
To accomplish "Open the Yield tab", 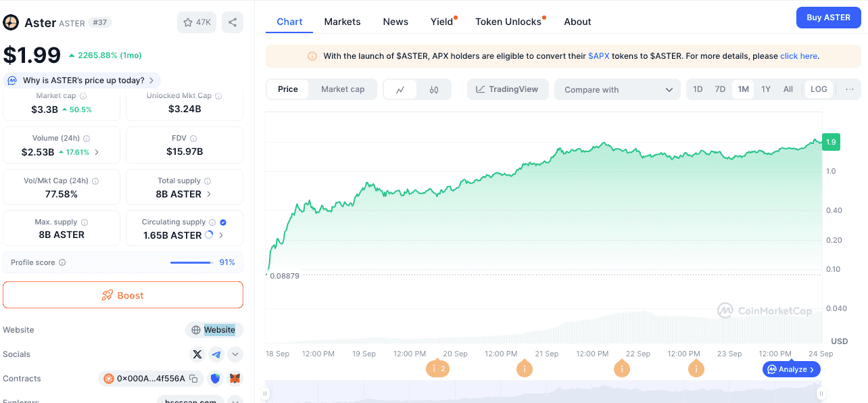I will point(442,22).
